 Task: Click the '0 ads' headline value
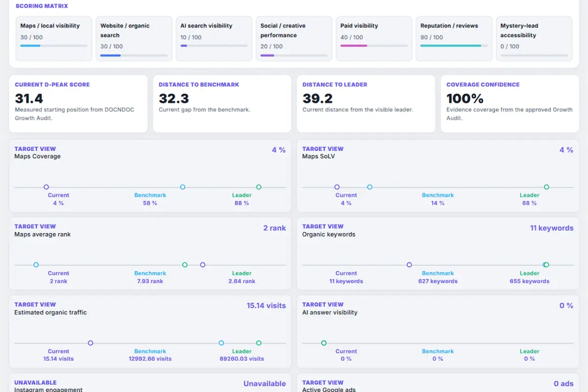tap(563, 384)
